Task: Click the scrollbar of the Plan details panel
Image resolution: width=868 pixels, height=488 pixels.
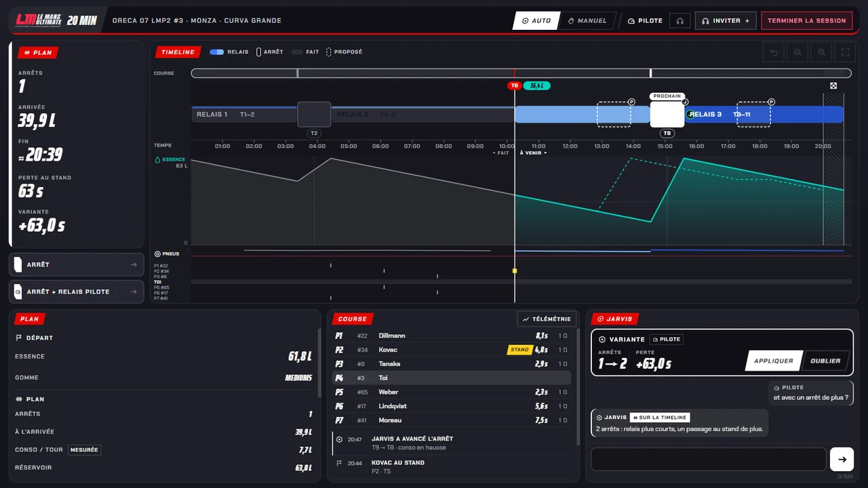Action: [x=319, y=364]
